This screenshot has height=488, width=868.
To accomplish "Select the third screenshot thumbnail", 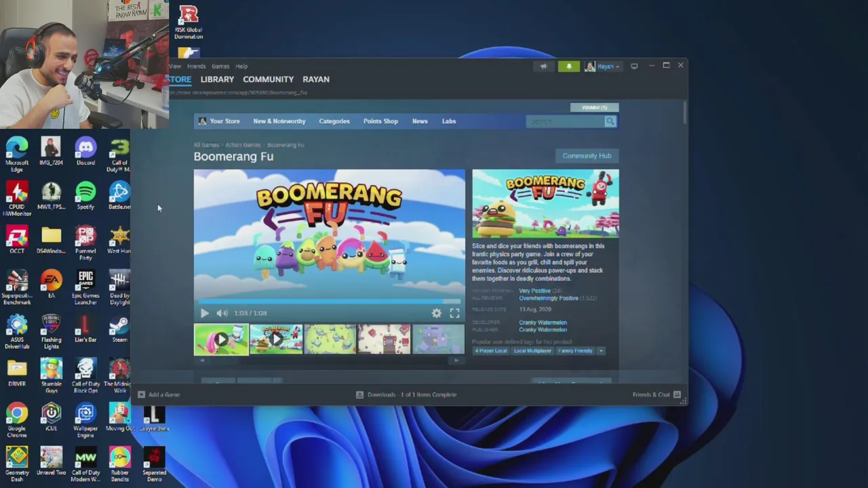I will pyautogui.click(x=330, y=340).
